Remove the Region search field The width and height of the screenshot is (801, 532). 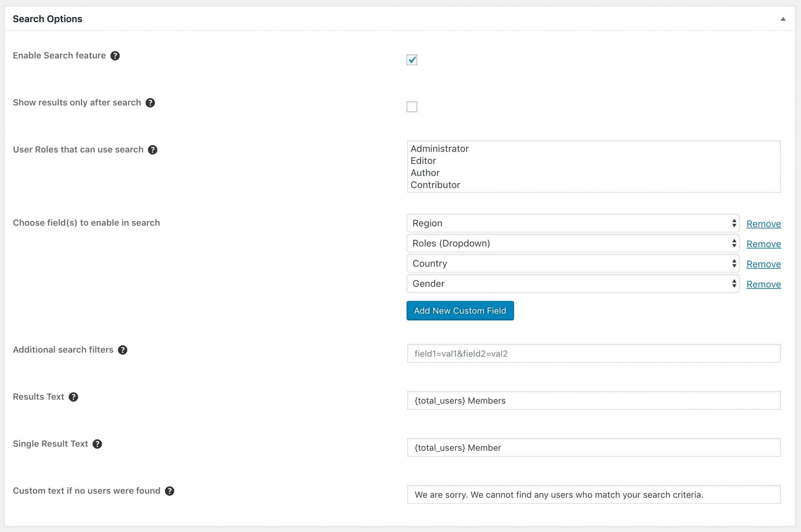coord(763,224)
